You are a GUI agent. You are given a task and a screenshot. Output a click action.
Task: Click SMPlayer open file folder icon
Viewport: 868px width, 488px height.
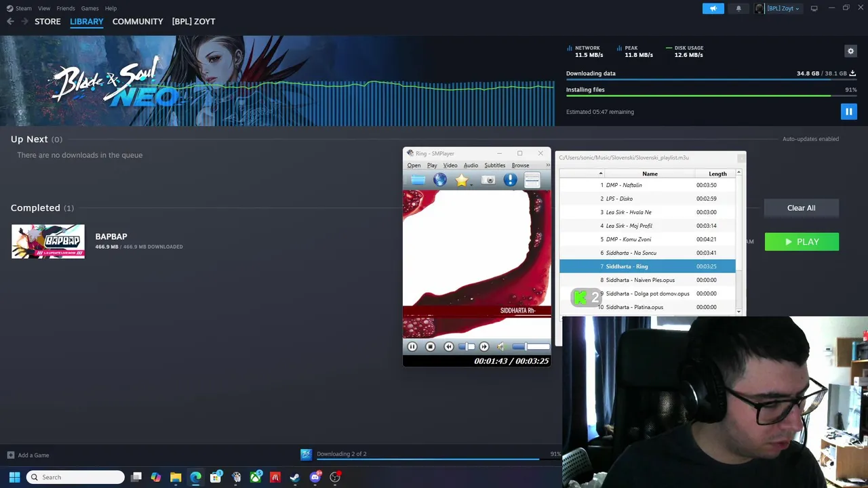click(418, 180)
